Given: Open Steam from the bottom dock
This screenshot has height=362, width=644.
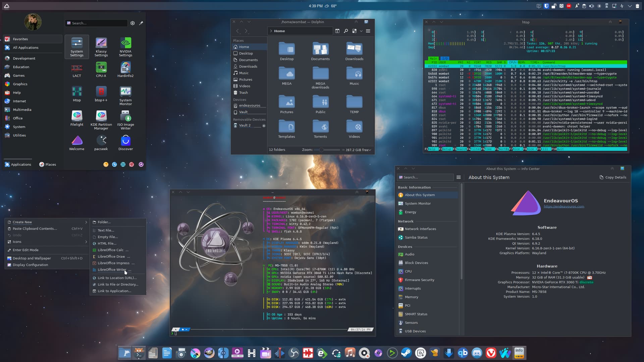Looking at the screenshot, I should coord(406,353).
